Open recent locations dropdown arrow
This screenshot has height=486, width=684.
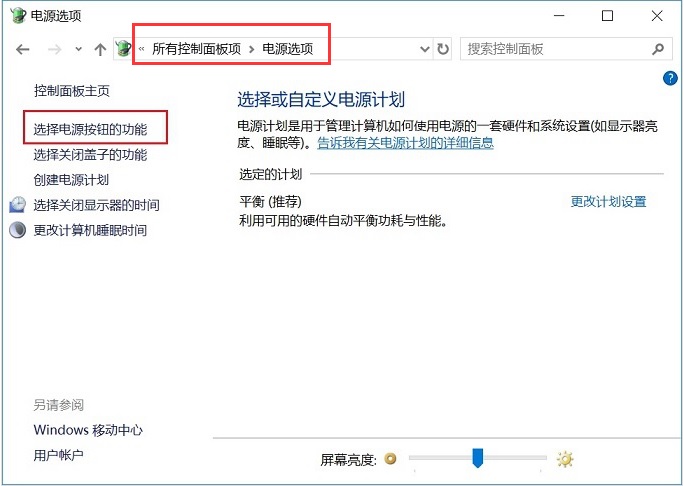click(x=77, y=49)
